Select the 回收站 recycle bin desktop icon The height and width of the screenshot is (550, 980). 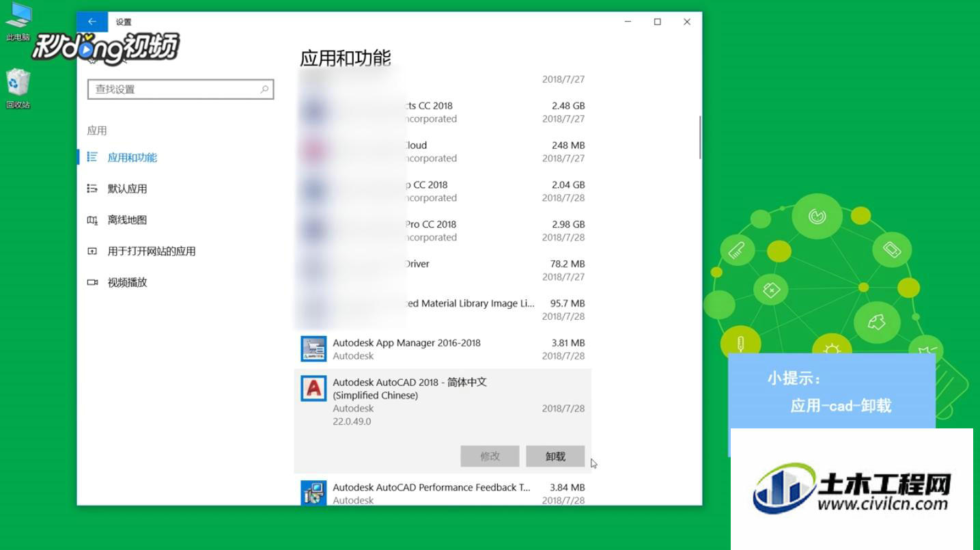[x=18, y=89]
